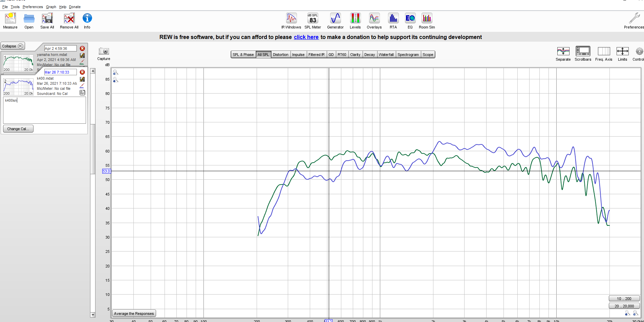Set axis range to 20 .. 20,000
644x322 pixels.
click(x=624, y=306)
